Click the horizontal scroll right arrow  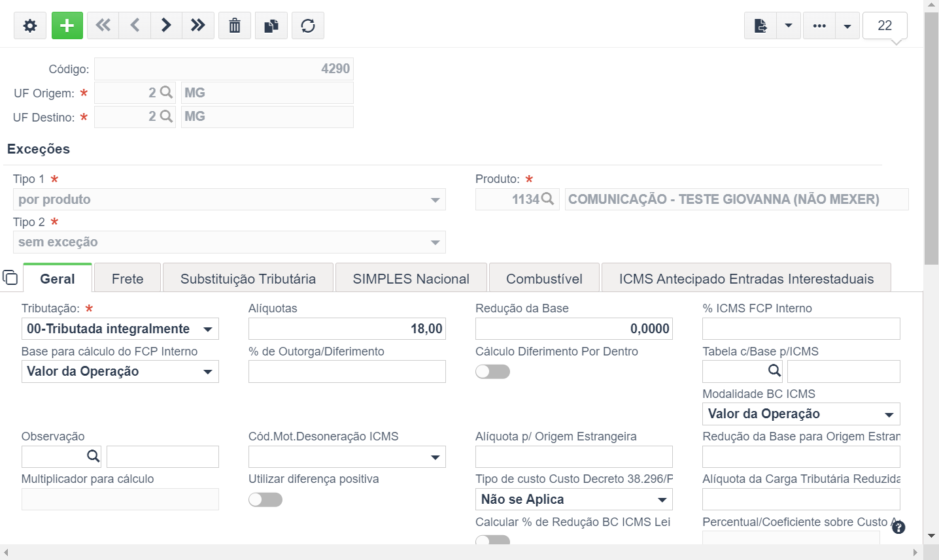(915, 552)
